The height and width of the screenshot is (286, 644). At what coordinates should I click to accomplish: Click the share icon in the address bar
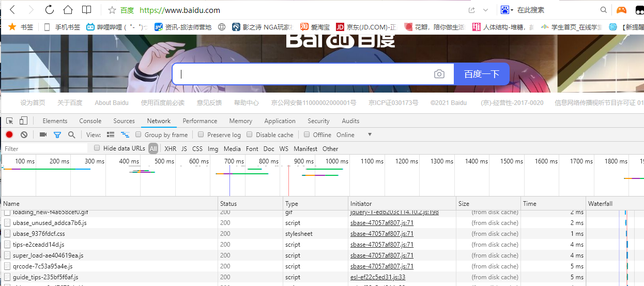(472, 10)
